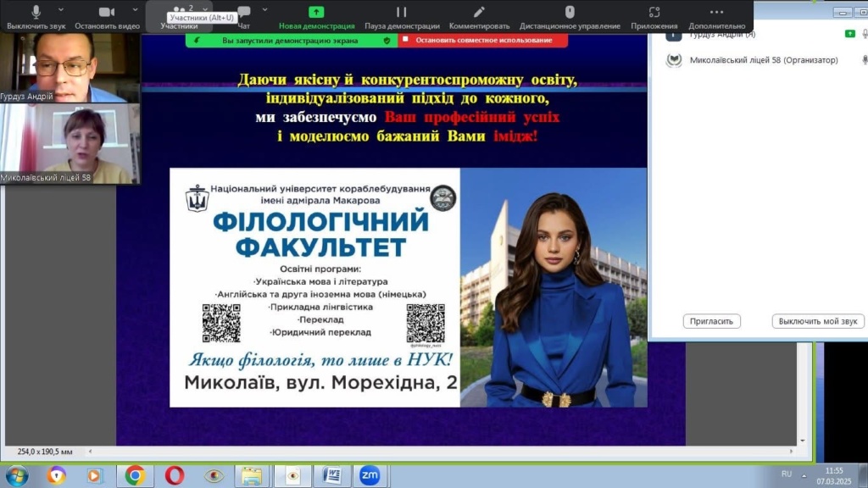This screenshot has height=488, width=868.
Task: Click left QR code on slide
Action: point(221,323)
